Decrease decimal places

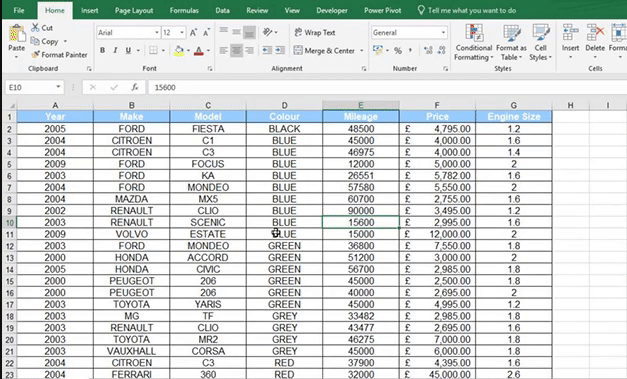click(x=441, y=50)
